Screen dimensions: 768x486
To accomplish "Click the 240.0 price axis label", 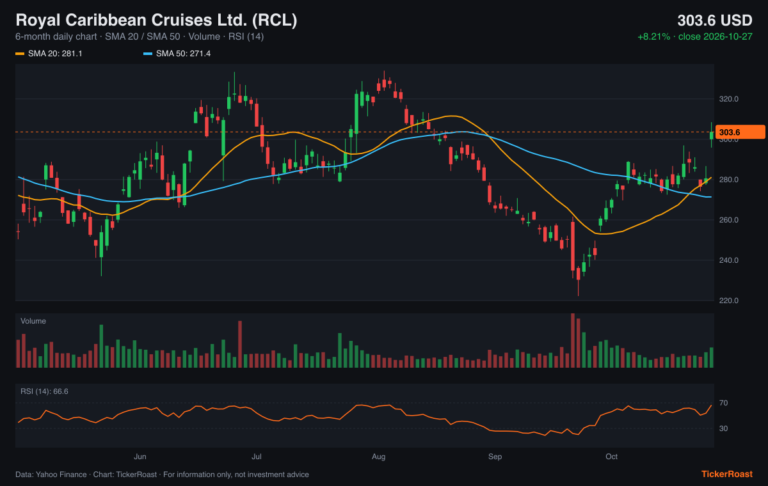I will click(x=728, y=260).
